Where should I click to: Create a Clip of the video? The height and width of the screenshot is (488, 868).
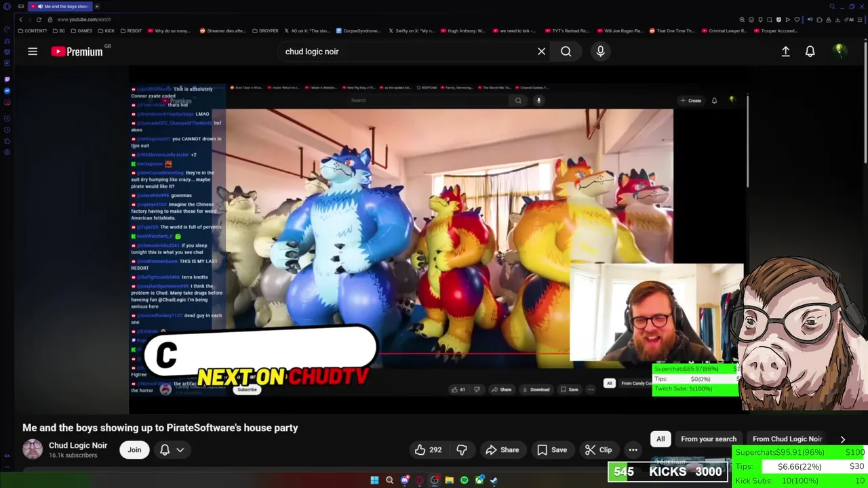click(598, 450)
